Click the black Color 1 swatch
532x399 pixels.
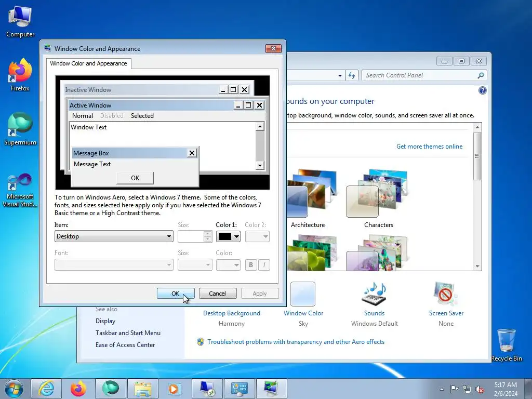tap(224, 236)
